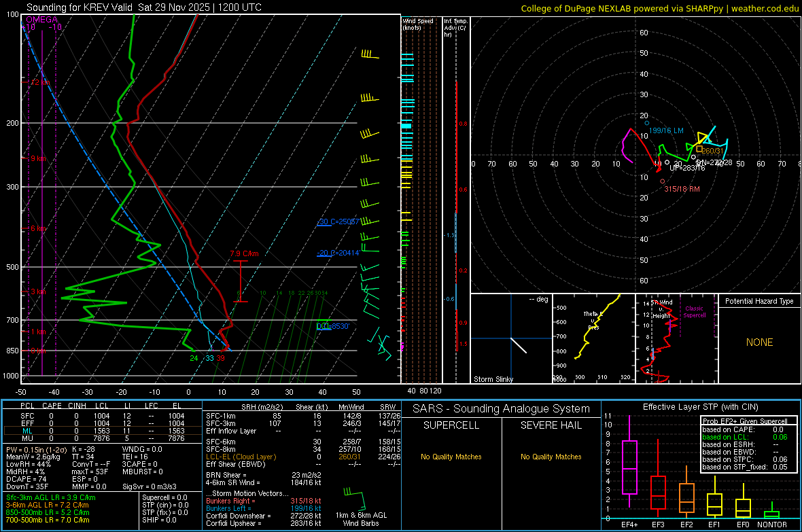
Task: Click the red surface temperature value 39
Action: pos(220,359)
